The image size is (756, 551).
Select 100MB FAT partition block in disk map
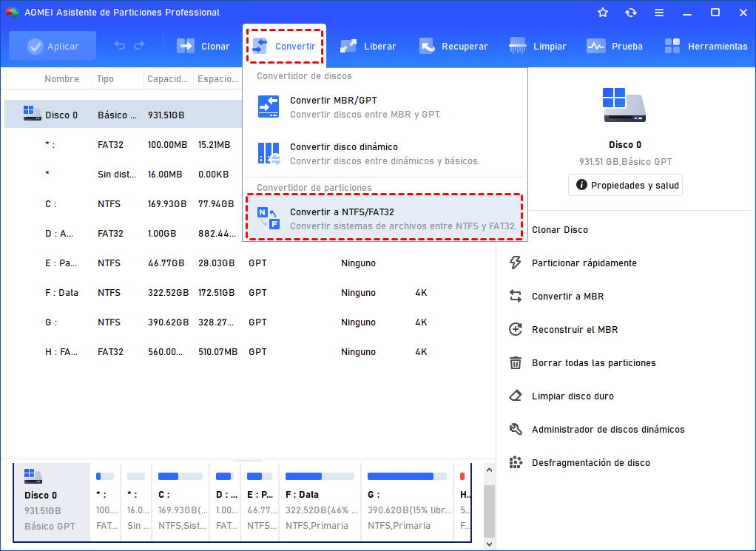[x=106, y=502]
